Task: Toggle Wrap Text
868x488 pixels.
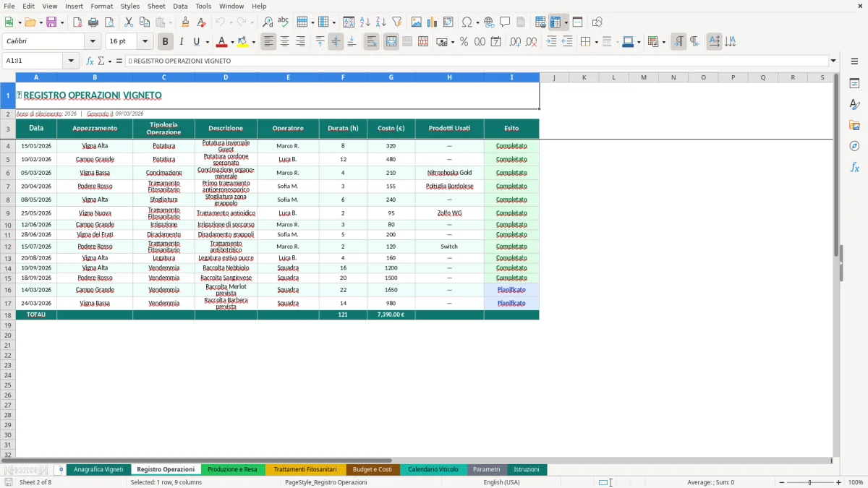Action: [x=372, y=42]
